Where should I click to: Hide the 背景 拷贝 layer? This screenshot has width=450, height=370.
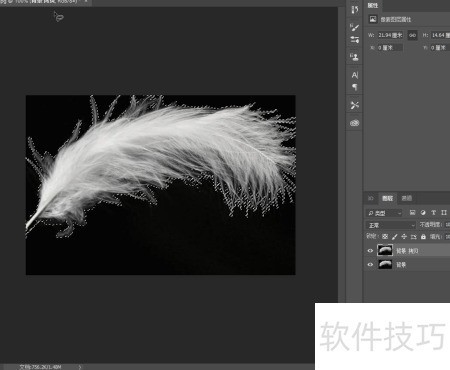[370, 251]
